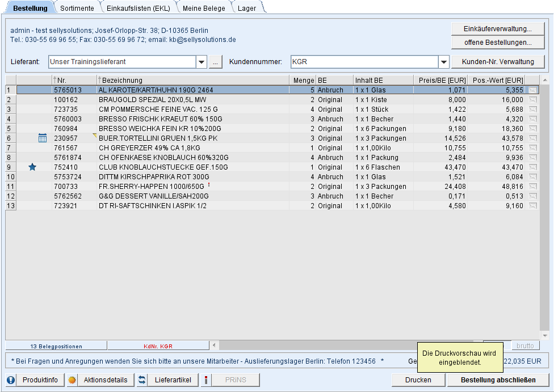The height and width of the screenshot is (392, 554).
Task: Open the Einkaufslisten (EKL) tab
Action: click(138, 8)
